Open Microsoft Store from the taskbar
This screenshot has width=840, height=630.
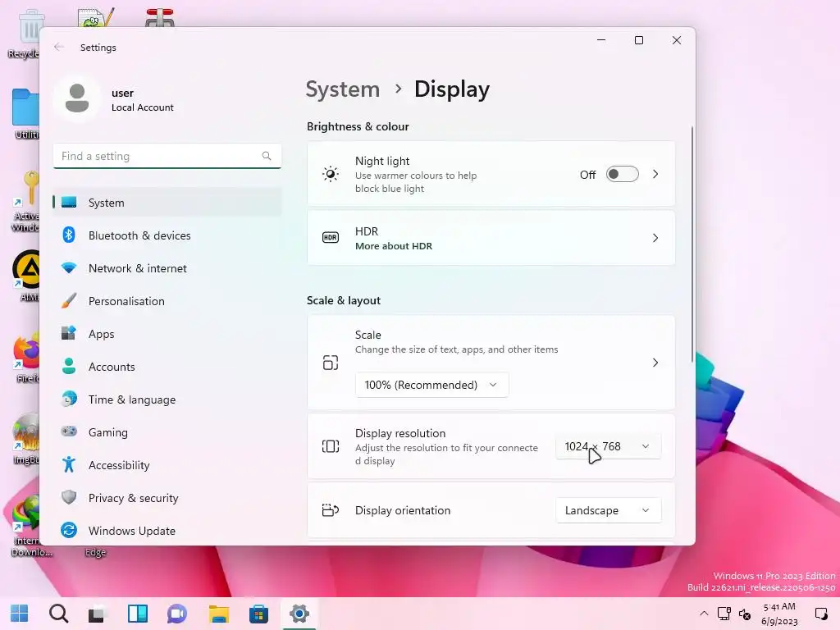(x=258, y=614)
